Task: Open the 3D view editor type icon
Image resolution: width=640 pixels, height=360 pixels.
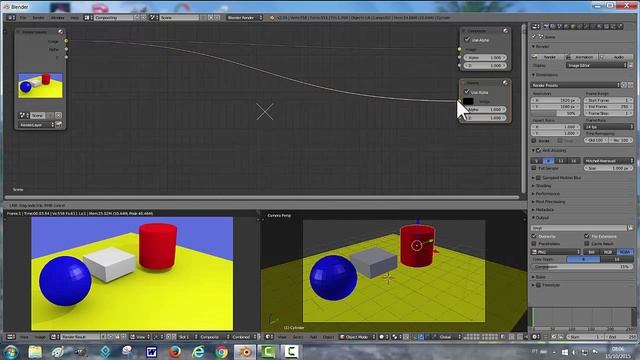Action: click(x=269, y=337)
